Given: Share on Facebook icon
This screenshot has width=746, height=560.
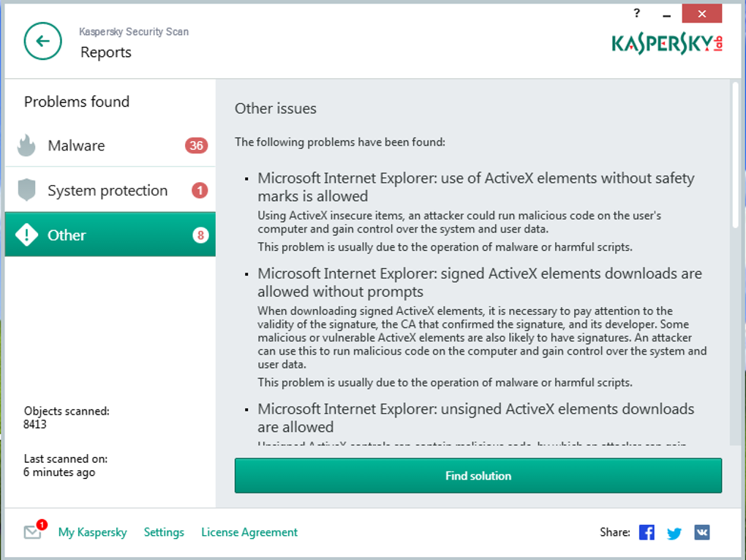Looking at the screenshot, I should click(x=647, y=532).
